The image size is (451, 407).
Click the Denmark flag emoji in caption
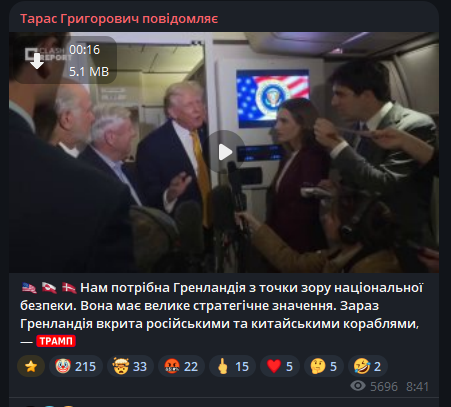69,288
